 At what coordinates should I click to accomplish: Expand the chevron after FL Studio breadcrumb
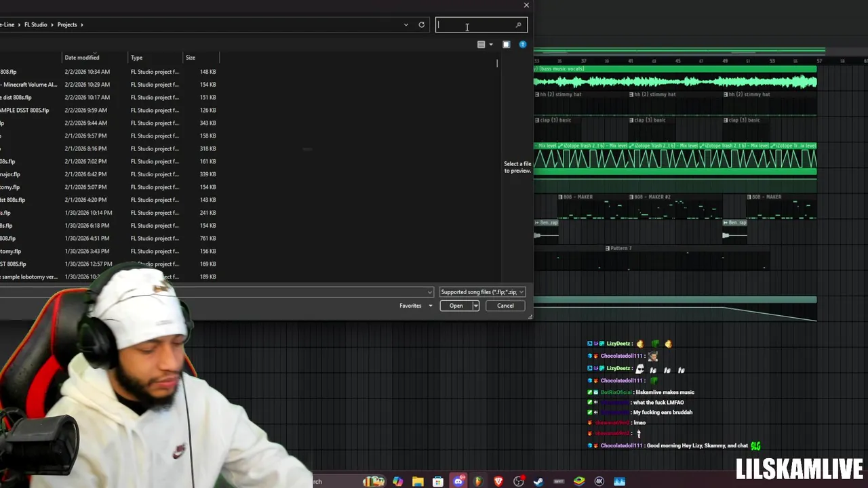(52, 24)
